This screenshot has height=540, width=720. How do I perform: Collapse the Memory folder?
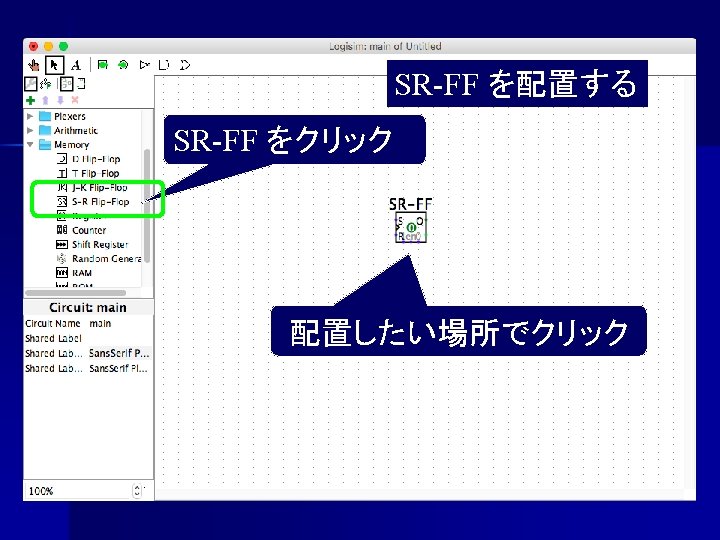point(30,145)
